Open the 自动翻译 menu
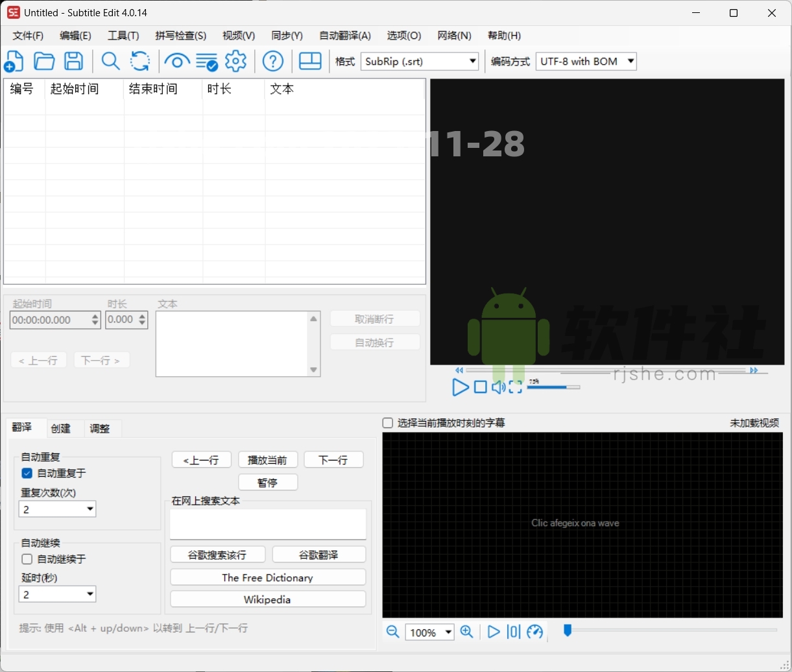Viewport: 792px width, 672px height. (x=344, y=36)
